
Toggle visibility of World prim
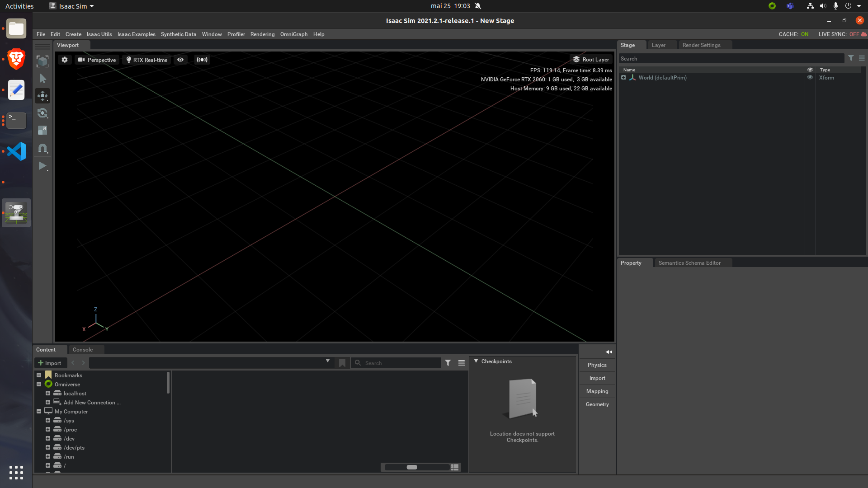(810, 78)
